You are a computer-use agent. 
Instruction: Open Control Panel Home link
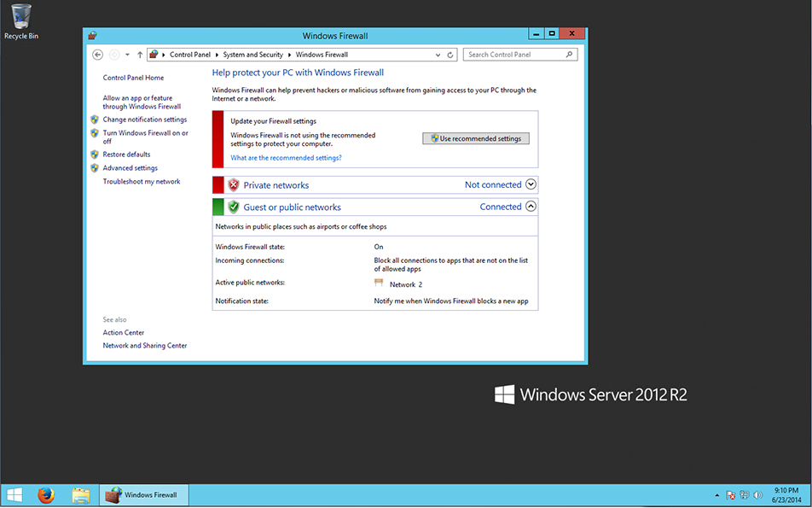pyautogui.click(x=133, y=78)
